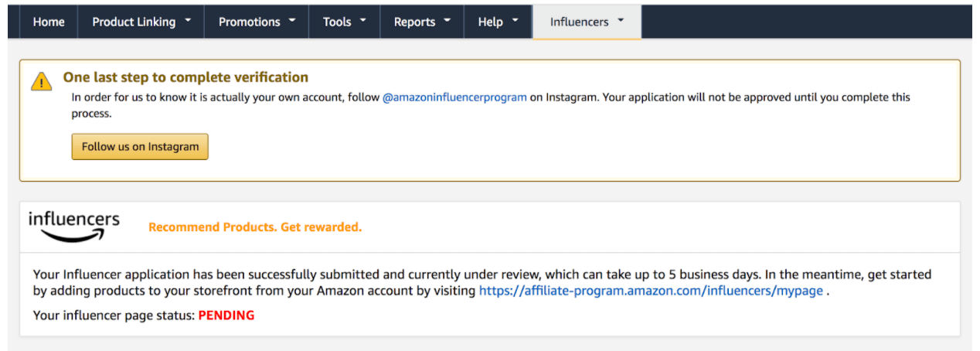Select the Influencers tab
980x351 pixels.
tap(587, 22)
